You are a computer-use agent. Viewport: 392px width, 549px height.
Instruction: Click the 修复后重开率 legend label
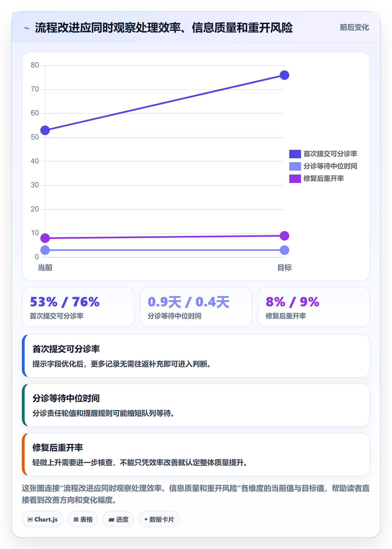pyautogui.click(x=324, y=179)
